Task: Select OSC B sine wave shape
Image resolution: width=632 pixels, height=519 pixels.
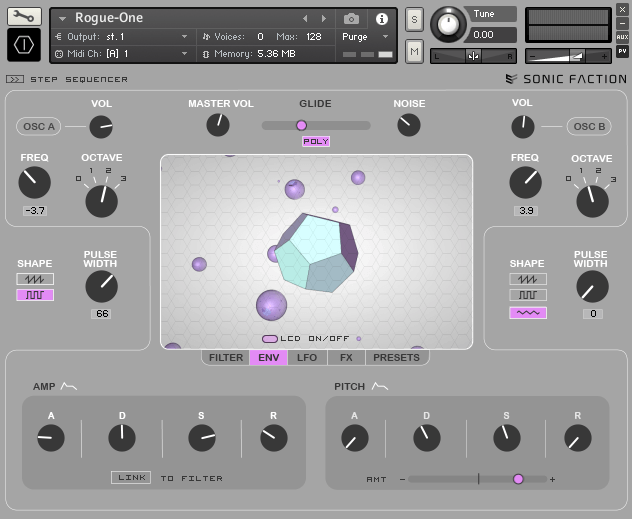Action: (x=528, y=313)
